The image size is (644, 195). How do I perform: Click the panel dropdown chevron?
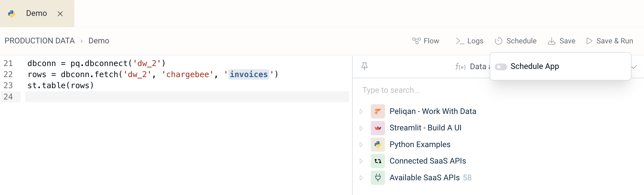click(634, 67)
